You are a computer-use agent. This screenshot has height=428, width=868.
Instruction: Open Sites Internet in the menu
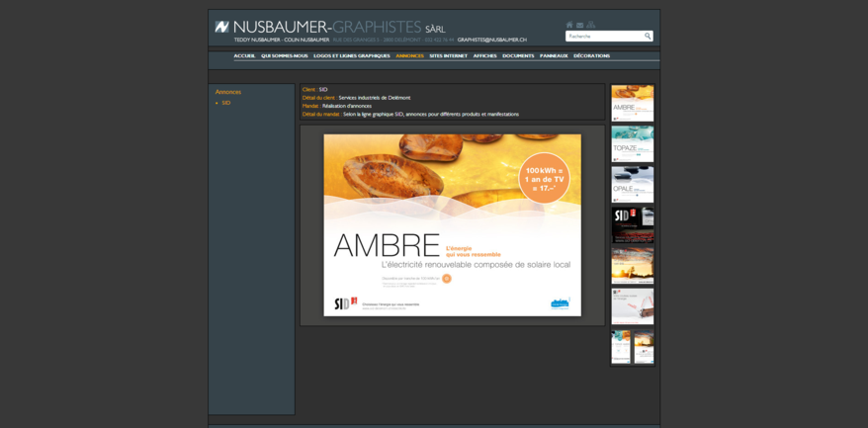point(449,56)
